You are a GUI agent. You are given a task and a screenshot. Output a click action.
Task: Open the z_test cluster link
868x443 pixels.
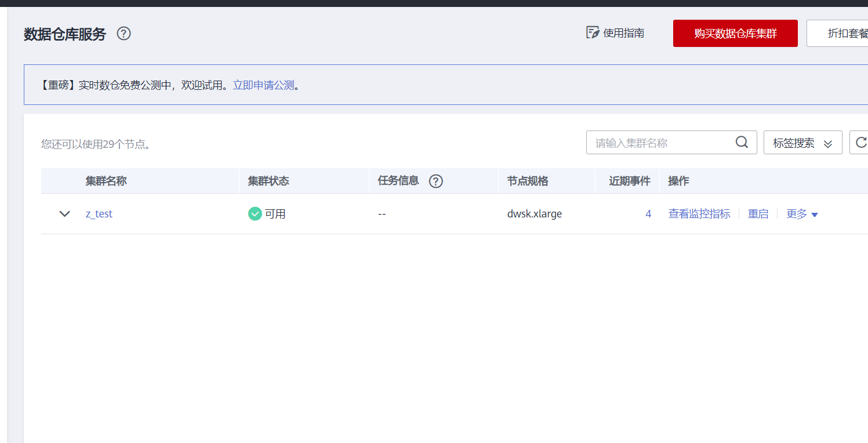coord(99,214)
